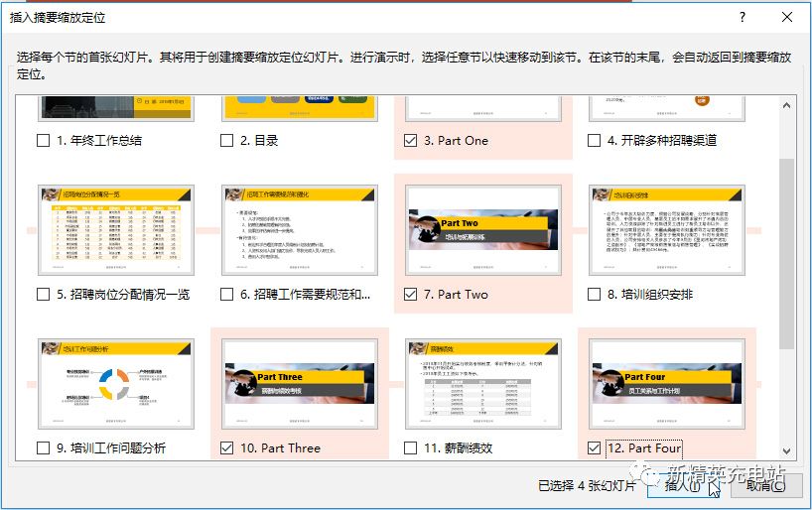Viewport: 812px width, 510px height.
Task: Uncheck the 10. Part Three checkbox
Action: tap(226, 447)
